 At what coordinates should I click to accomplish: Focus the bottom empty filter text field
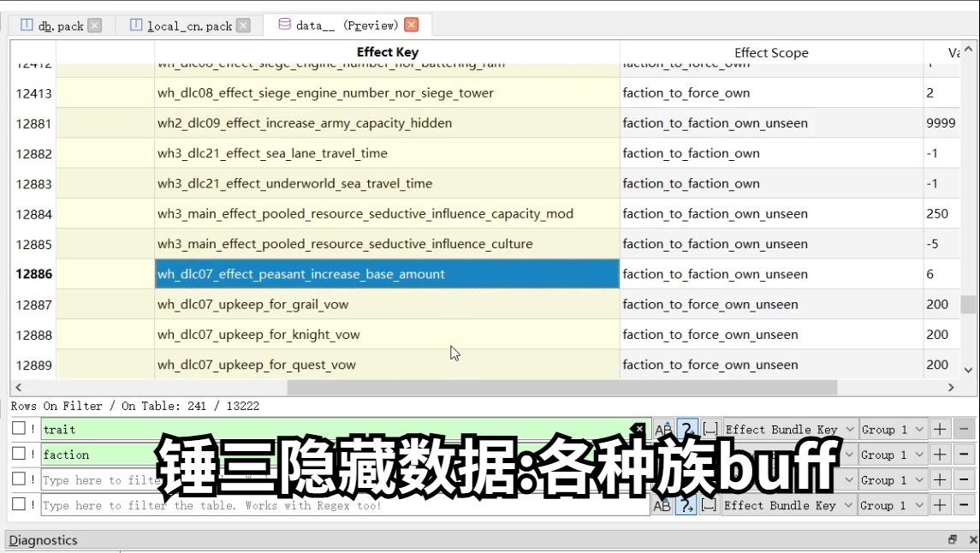tap(345, 506)
